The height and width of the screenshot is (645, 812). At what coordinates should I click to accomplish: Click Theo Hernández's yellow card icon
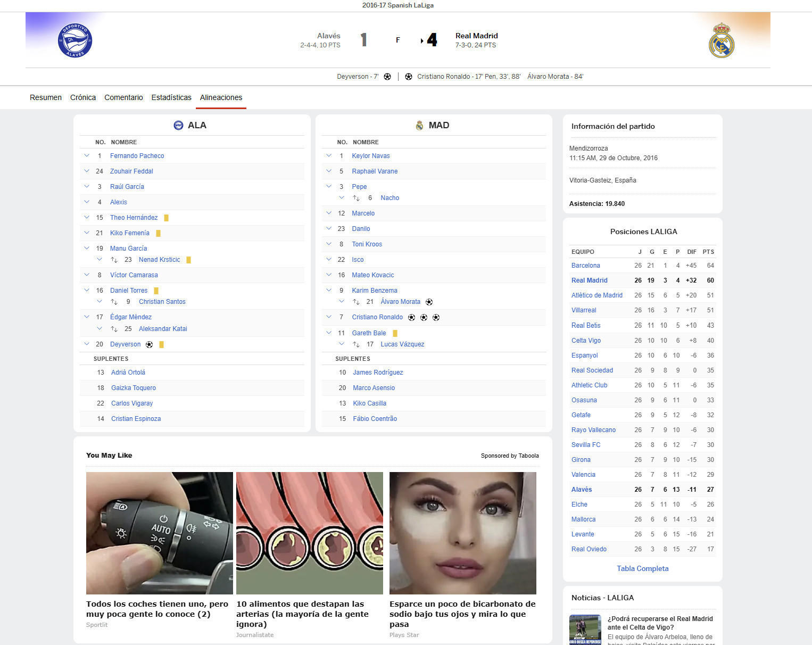(x=167, y=218)
